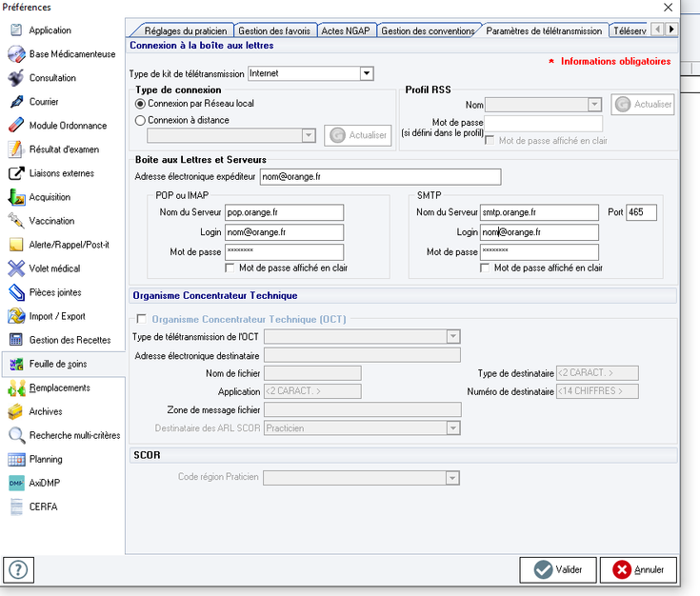This screenshot has width=700, height=596.
Task: Switch to the Actes NGAP tab
Action: click(346, 30)
